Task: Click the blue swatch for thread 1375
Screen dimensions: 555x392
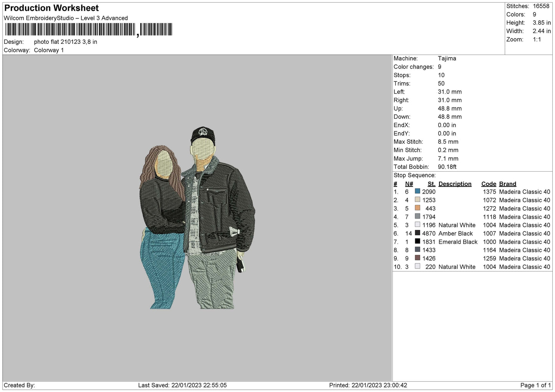Action: pyautogui.click(x=417, y=191)
